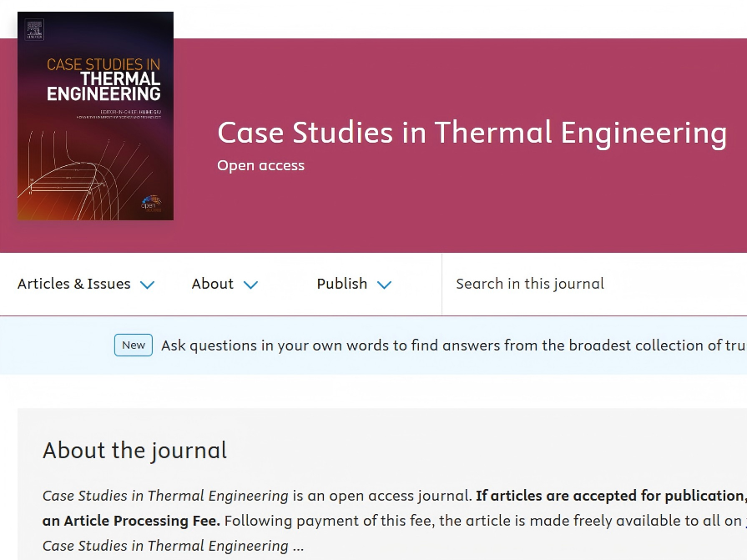Click the Search in this journal field

click(x=594, y=285)
